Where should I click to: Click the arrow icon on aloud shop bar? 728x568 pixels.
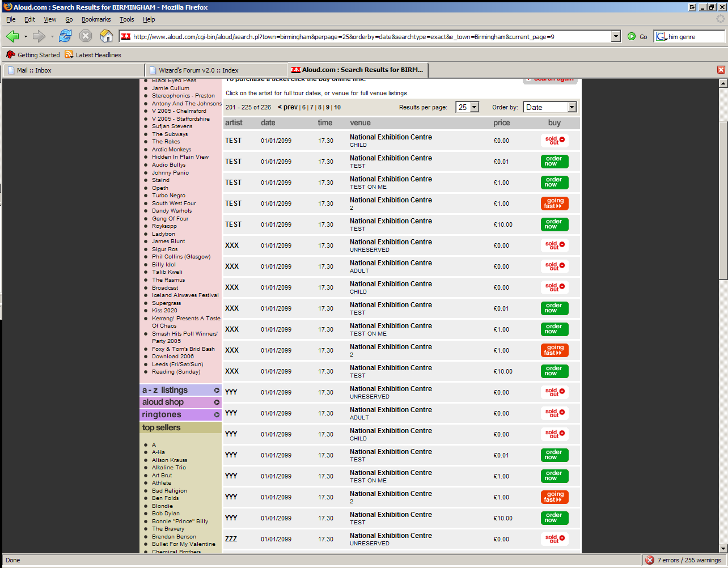(217, 402)
